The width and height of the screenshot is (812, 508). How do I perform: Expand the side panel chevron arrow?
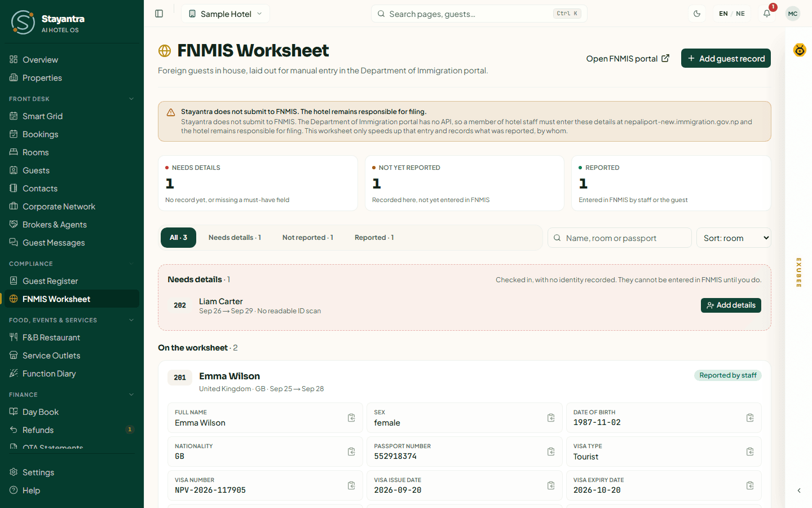799,491
